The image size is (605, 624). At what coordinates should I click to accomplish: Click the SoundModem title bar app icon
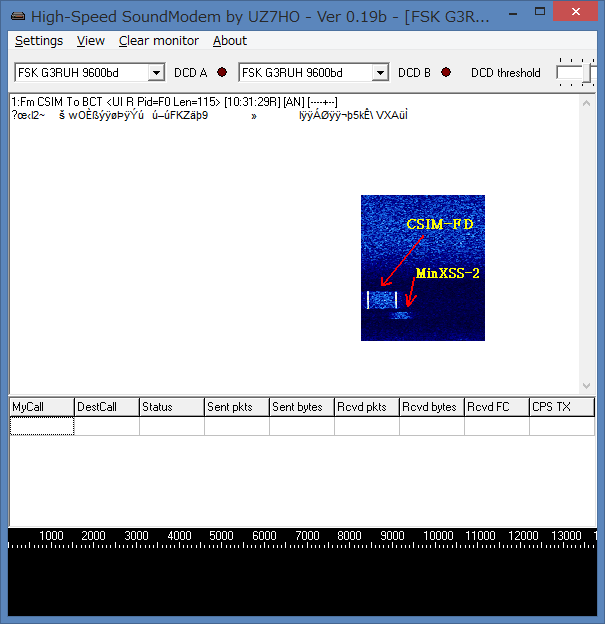18,16
